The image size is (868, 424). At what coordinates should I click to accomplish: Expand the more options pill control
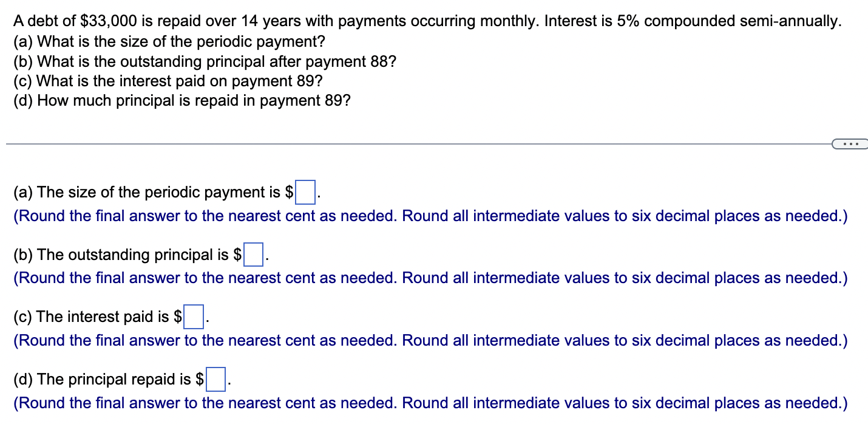tap(851, 143)
